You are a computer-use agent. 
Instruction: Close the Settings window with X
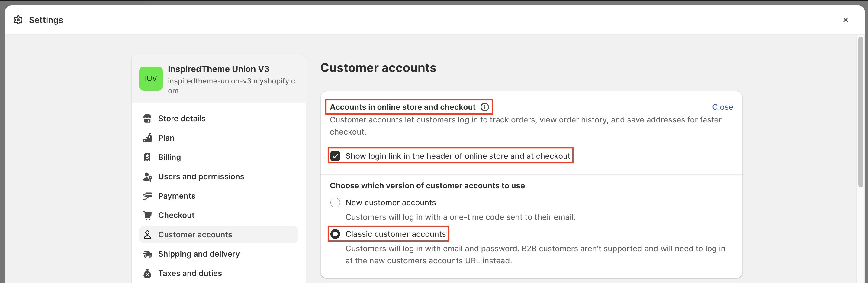tap(845, 20)
